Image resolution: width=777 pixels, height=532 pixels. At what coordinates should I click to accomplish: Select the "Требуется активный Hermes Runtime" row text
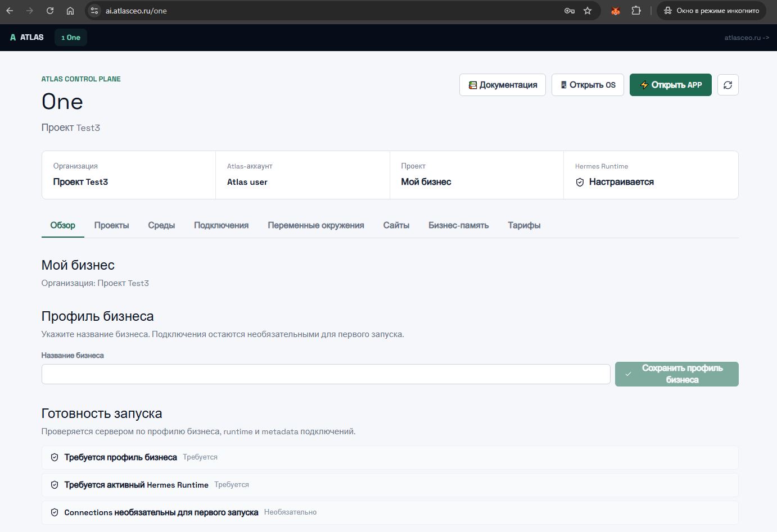(137, 485)
